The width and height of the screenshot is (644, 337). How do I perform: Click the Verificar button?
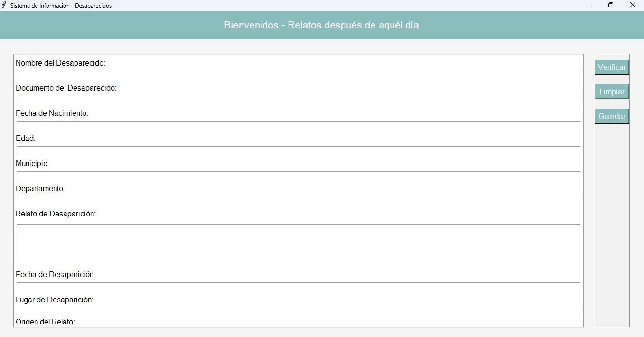(612, 67)
